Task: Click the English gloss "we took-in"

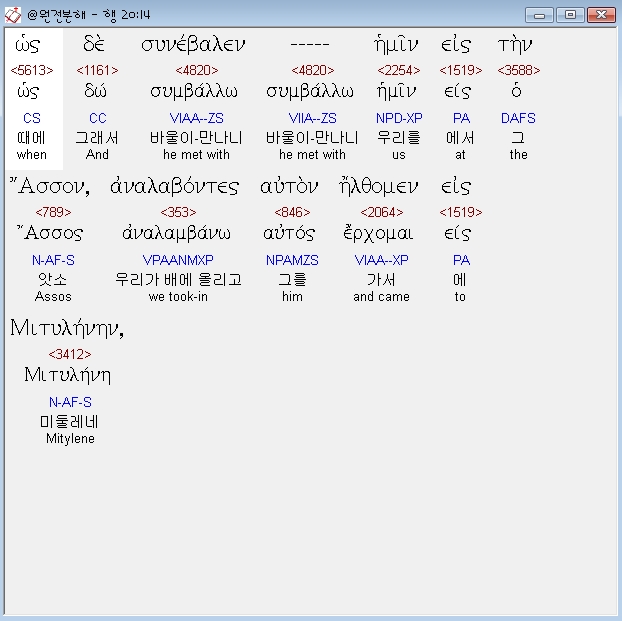Action: click(x=178, y=296)
